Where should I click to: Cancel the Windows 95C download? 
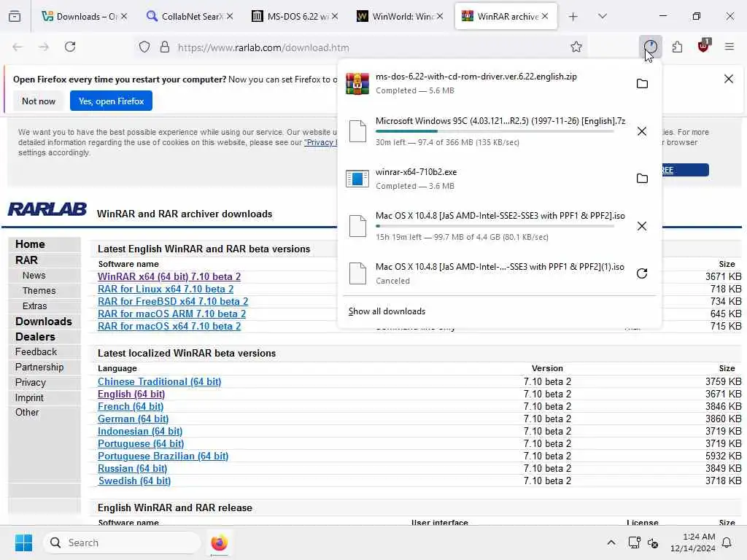click(642, 131)
